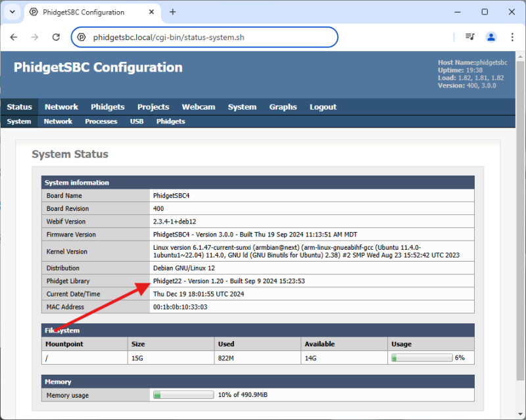526x420 pixels.
Task: Click inside the address bar URL field
Action: click(197, 37)
